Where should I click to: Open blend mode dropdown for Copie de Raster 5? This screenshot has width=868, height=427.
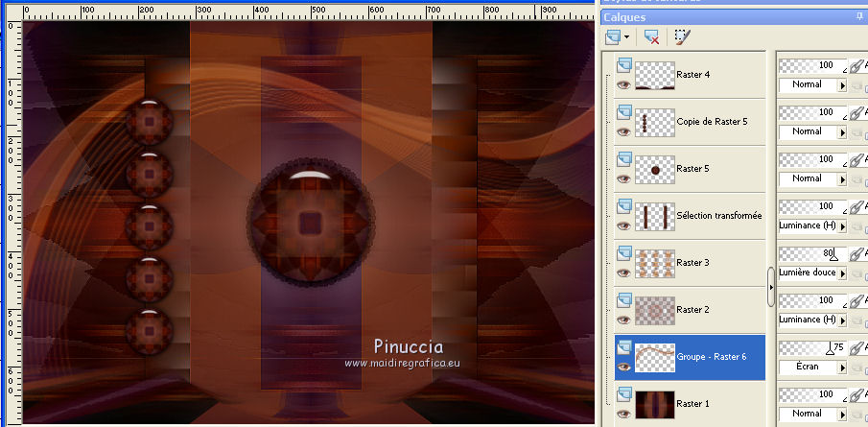click(843, 132)
